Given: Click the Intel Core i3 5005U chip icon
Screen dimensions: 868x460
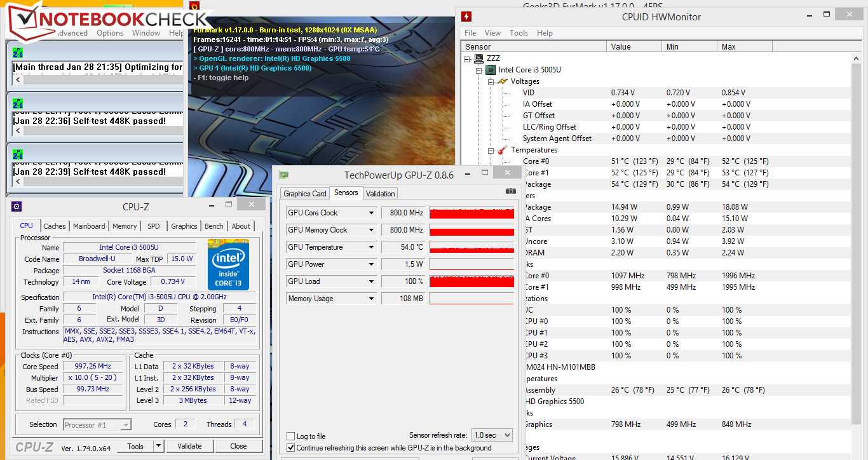Looking at the screenshot, I should pos(491,70).
